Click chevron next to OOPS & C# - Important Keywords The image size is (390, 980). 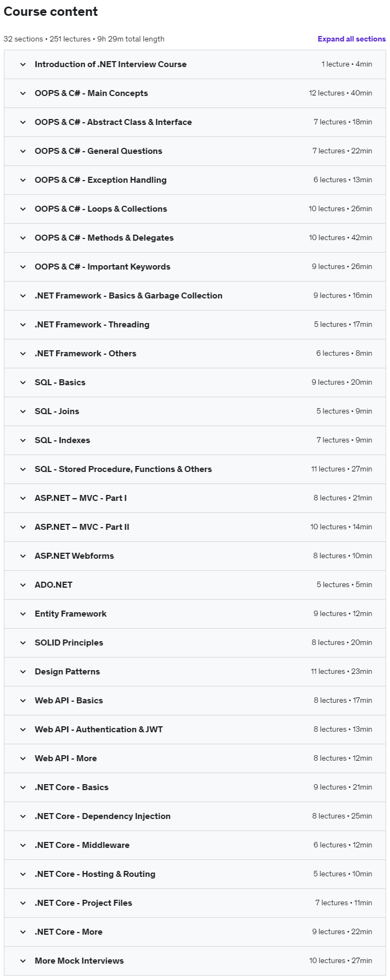point(23,267)
